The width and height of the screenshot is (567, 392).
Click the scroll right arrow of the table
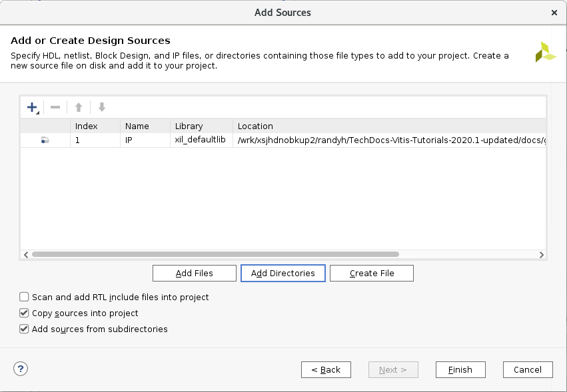tap(541, 255)
